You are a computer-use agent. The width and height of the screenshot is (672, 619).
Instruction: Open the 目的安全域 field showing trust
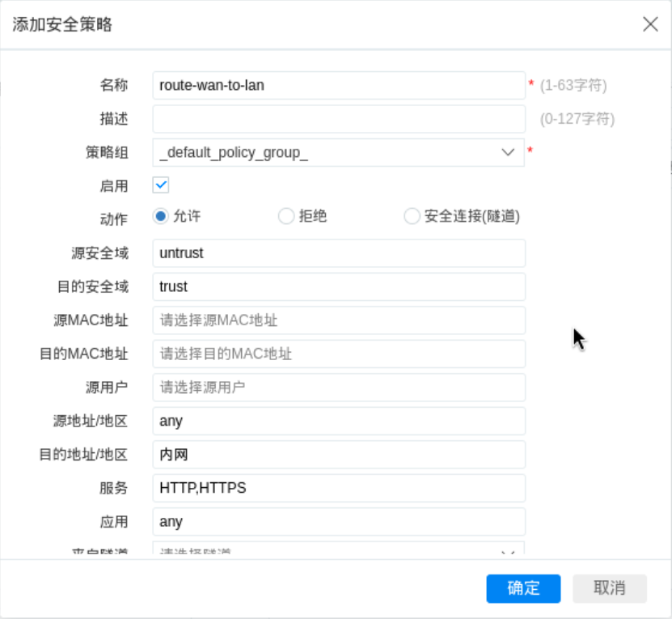coord(339,286)
